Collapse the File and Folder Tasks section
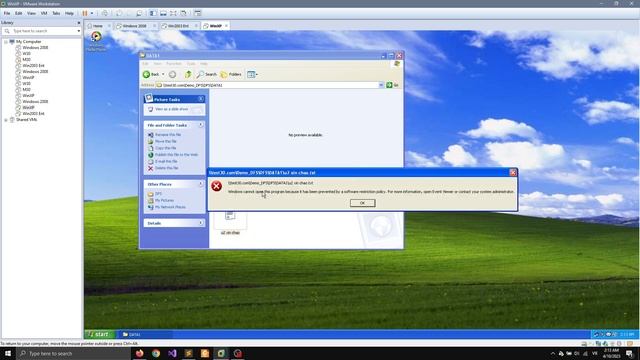640x360 pixels. (x=201, y=125)
